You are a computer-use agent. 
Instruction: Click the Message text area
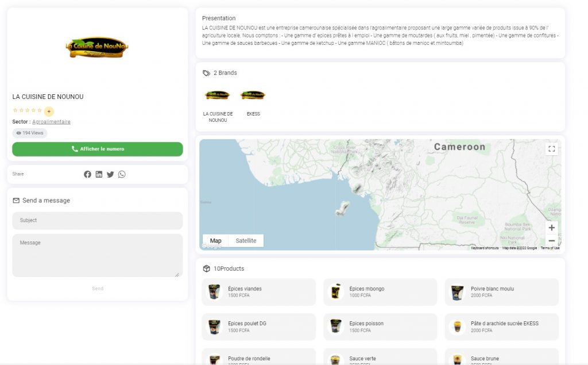click(98, 255)
